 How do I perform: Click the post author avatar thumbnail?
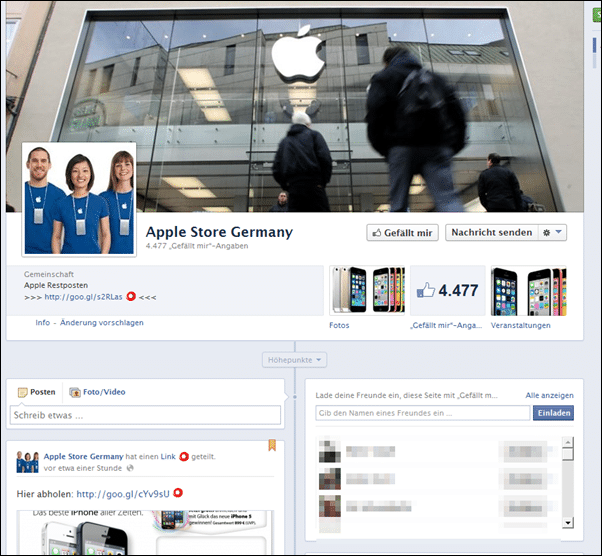point(27,462)
